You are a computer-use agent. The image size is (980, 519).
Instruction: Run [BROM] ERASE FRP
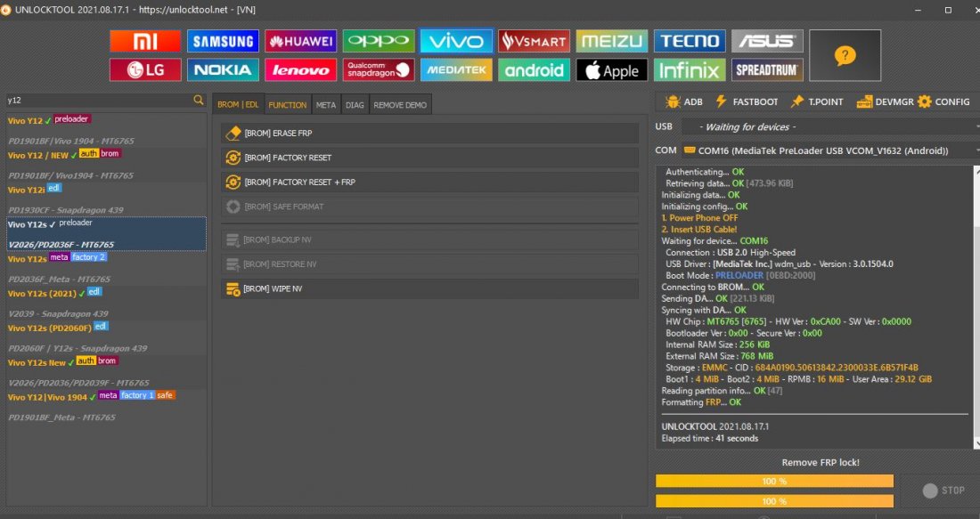tap(429, 133)
